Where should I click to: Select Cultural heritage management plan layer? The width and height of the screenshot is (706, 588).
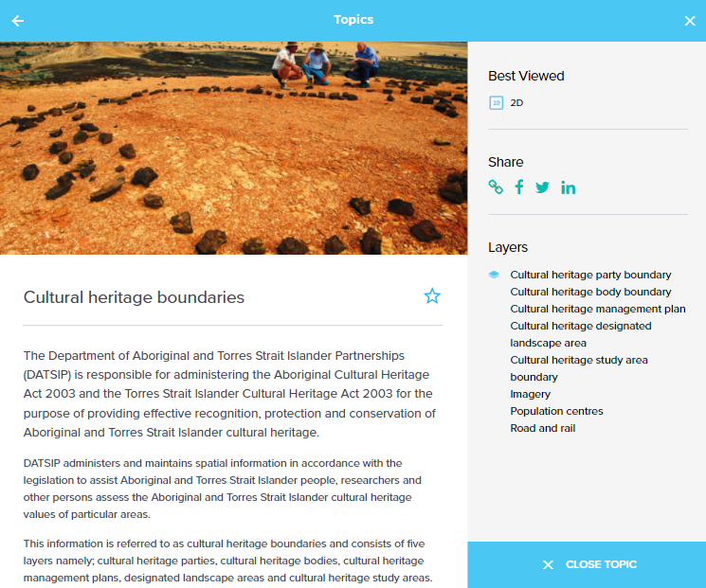pyautogui.click(x=597, y=309)
